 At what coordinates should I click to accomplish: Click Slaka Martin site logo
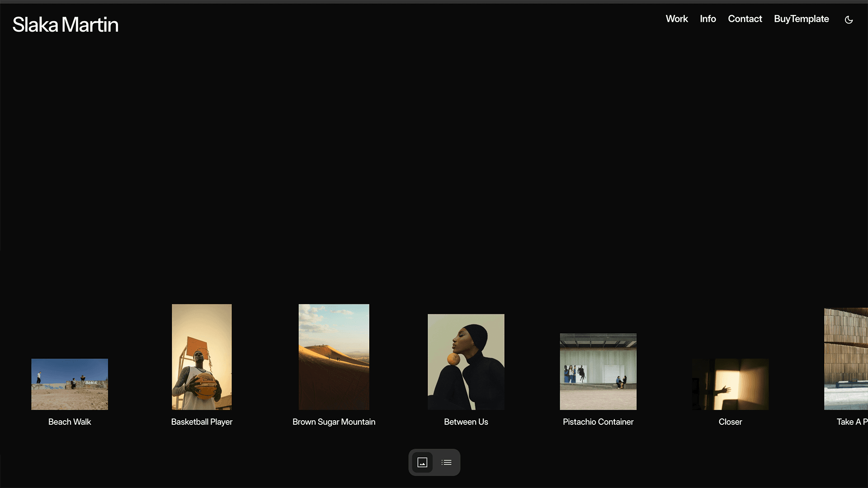tap(66, 25)
